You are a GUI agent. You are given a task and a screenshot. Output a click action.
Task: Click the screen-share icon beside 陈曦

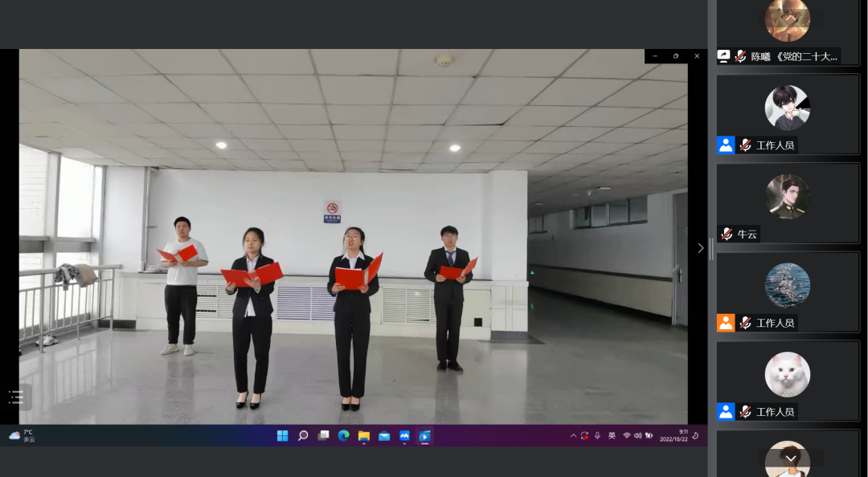click(724, 56)
